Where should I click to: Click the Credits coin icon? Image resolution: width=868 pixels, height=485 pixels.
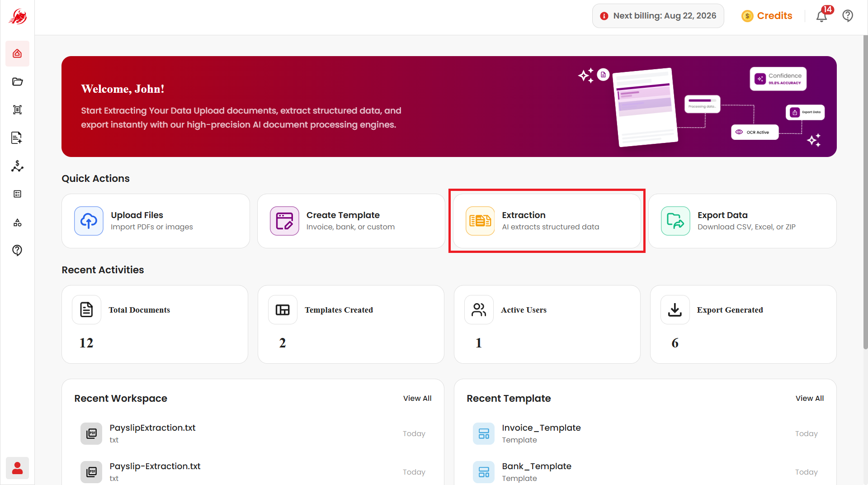point(747,16)
